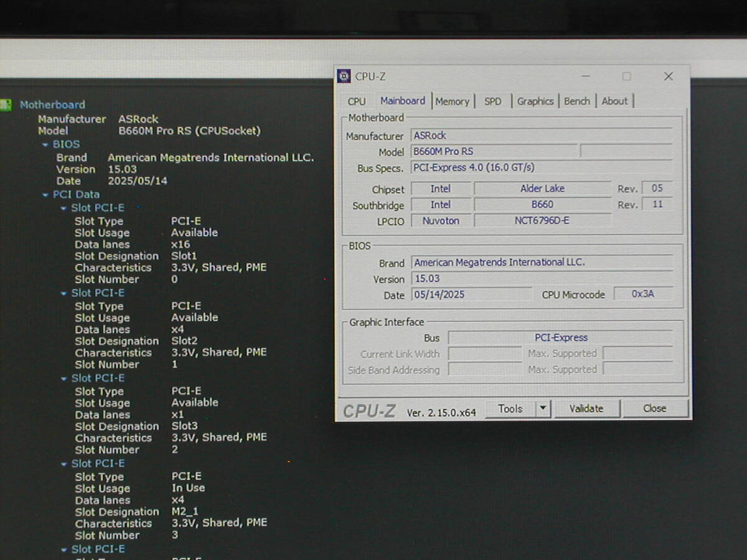Viewport: 747px width, 560px height.
Task: Collapse the PCI Data tree node
Action: [45, 195]
